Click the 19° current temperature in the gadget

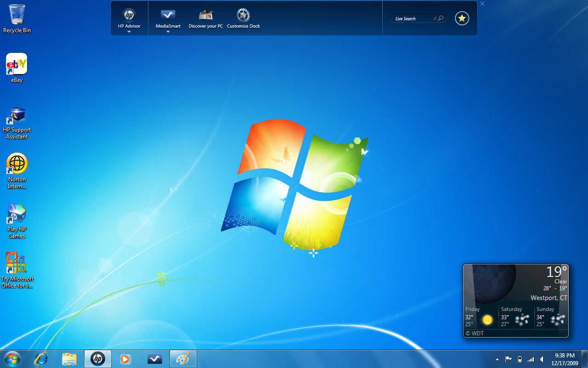click(x=556, y=272)
